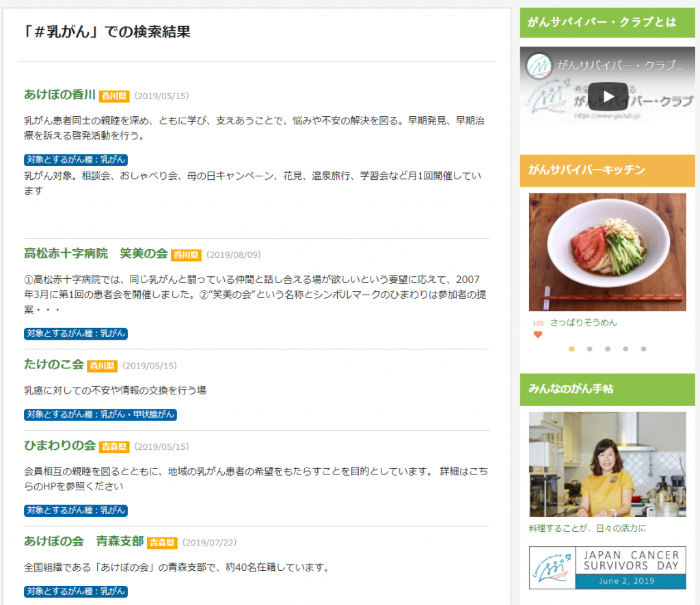
Task: Click 香川県 tag beside あけぼの香川
Action: 114,96
